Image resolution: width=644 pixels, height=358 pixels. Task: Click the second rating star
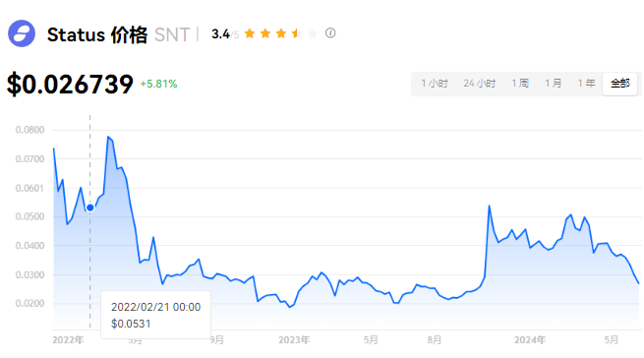pos(265,33)
